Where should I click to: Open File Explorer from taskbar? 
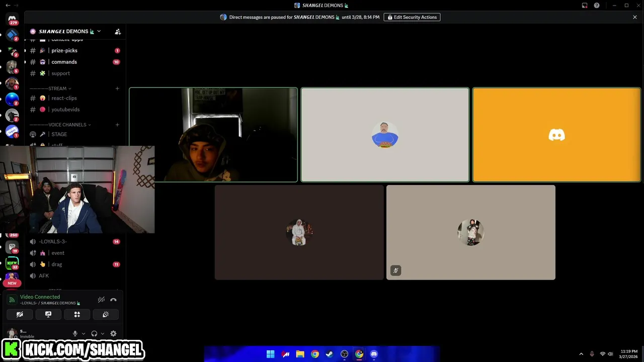(x=300, y=354)
